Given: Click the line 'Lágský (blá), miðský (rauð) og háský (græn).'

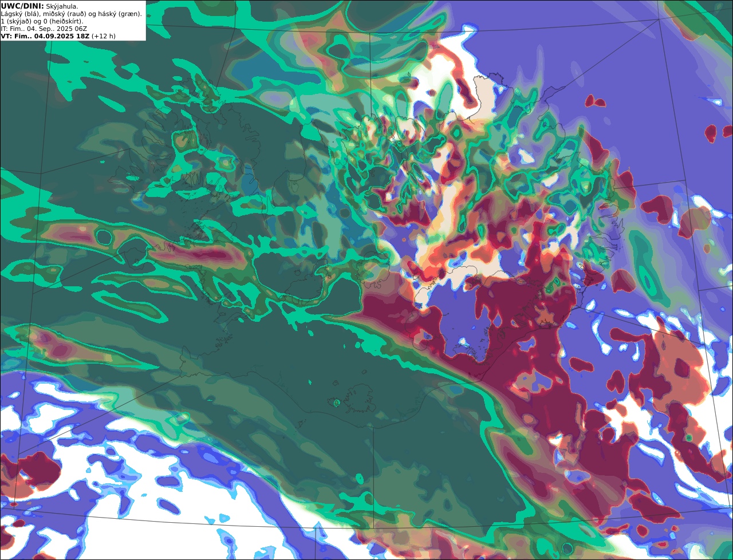Looking at the screenshot, I should click(x=72, y=14).
